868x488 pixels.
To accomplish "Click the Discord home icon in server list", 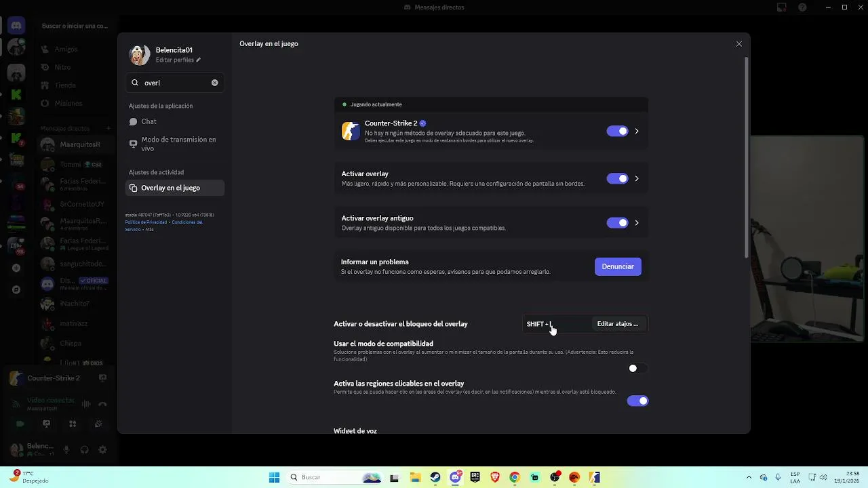I will click(16, 26).
